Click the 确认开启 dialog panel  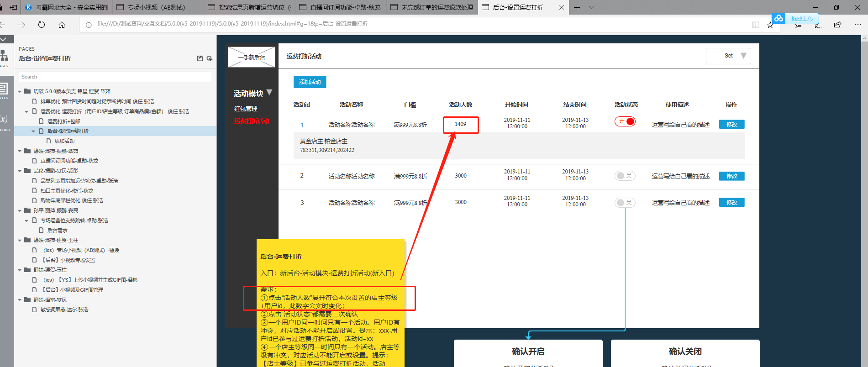[528, 353]
